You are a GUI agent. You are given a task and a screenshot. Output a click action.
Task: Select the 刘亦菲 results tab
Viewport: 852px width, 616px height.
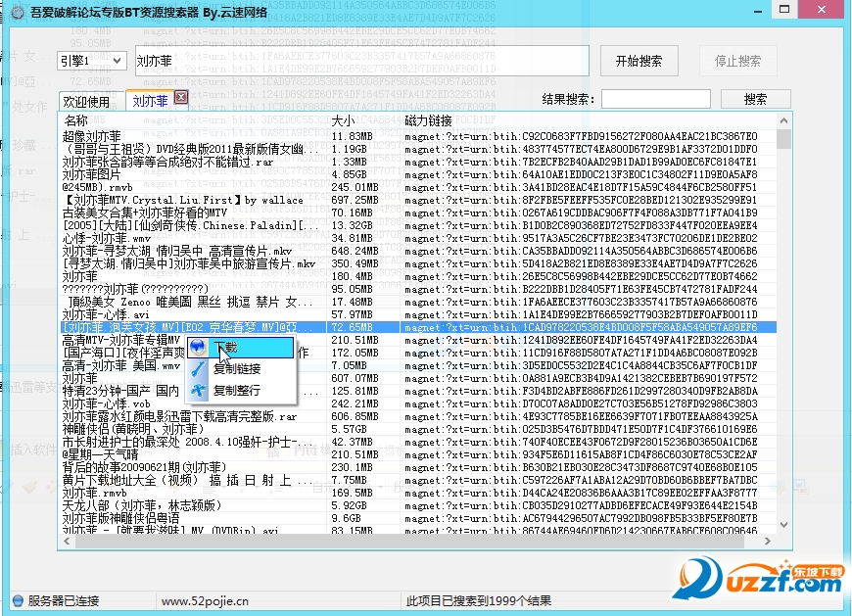[150, 101]
